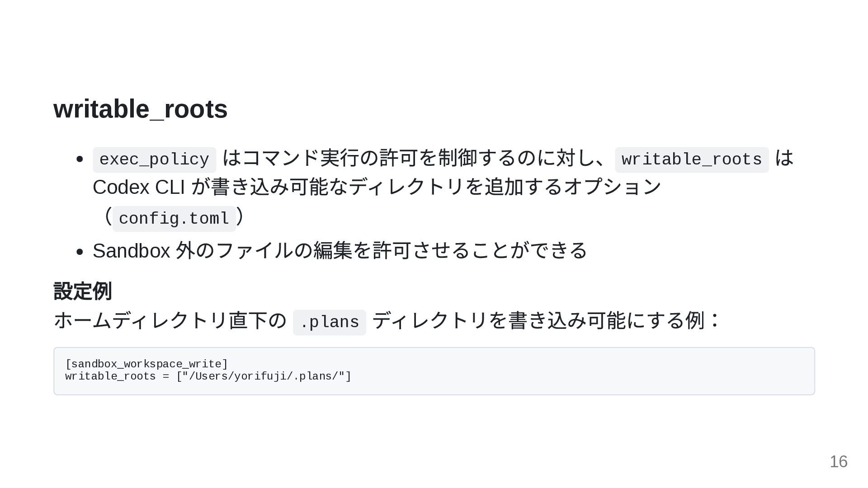The width and height of the screenshot is (868, 488).
Task: Click the writable_roots slide heading
Action: pos(140,109)
